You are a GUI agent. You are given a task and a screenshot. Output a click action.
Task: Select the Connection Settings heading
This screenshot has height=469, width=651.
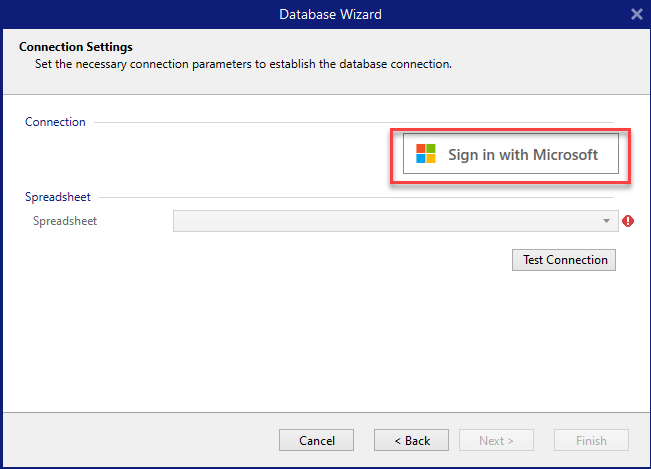coord(76,47)
